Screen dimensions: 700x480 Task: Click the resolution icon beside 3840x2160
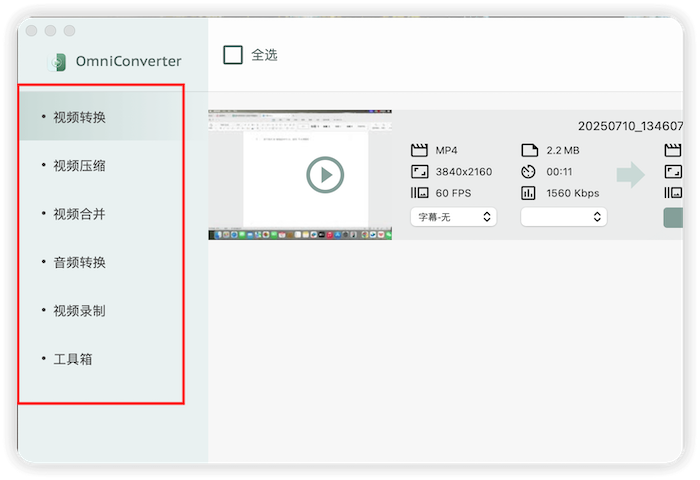click(x=419, y=172)
